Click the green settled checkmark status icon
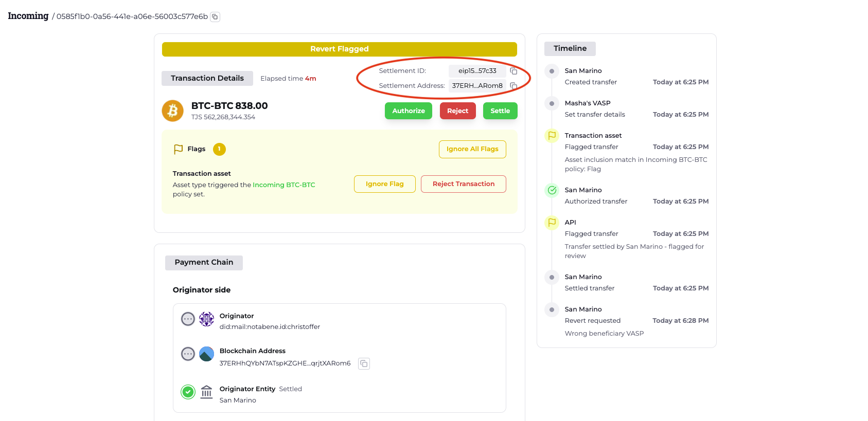Screen dimensions: 868x421 coord(188,392)
